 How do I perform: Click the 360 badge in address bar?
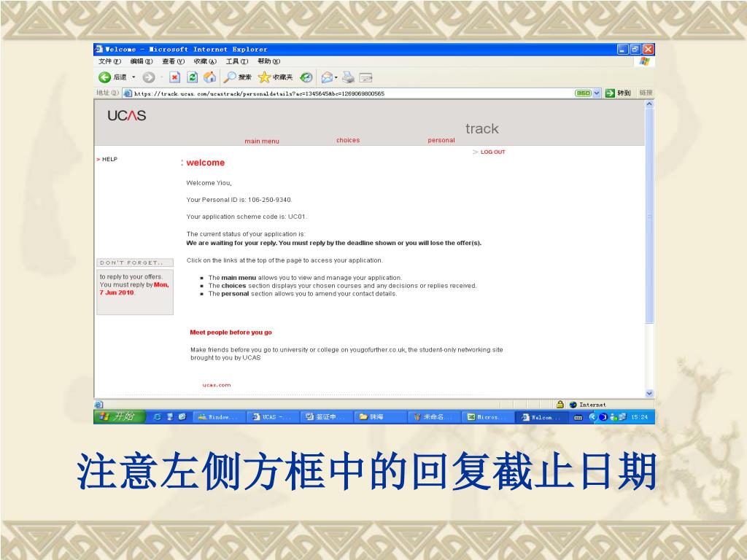(583, 93)
